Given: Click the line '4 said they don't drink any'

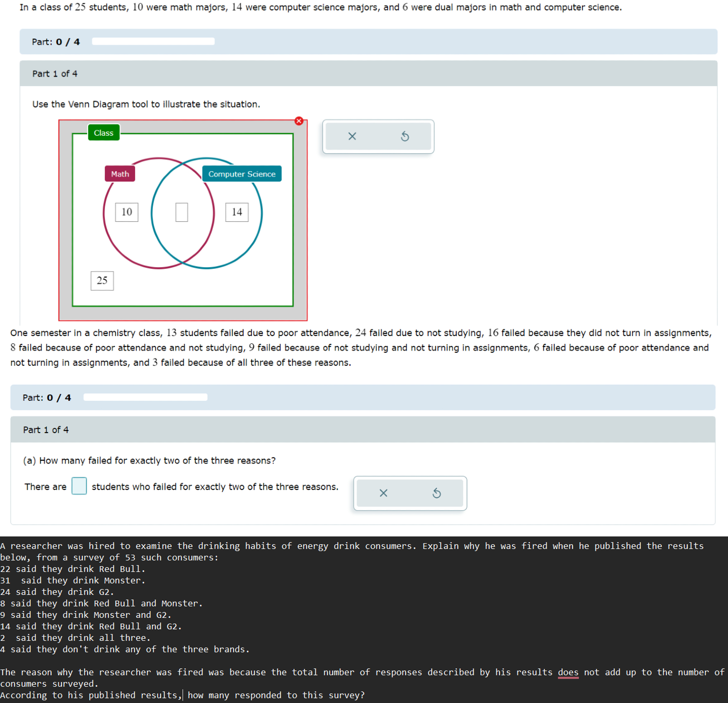Looking at the screenshot, I should 125,649.
